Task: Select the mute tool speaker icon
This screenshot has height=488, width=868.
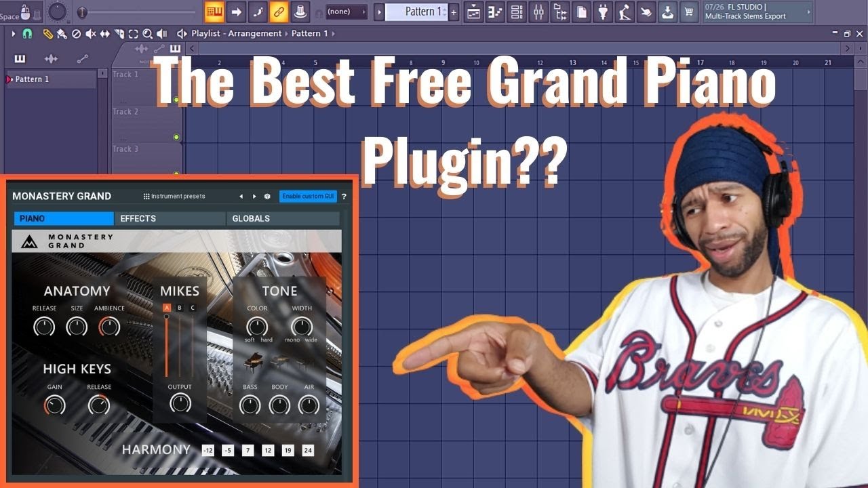Action: [91, 33]
